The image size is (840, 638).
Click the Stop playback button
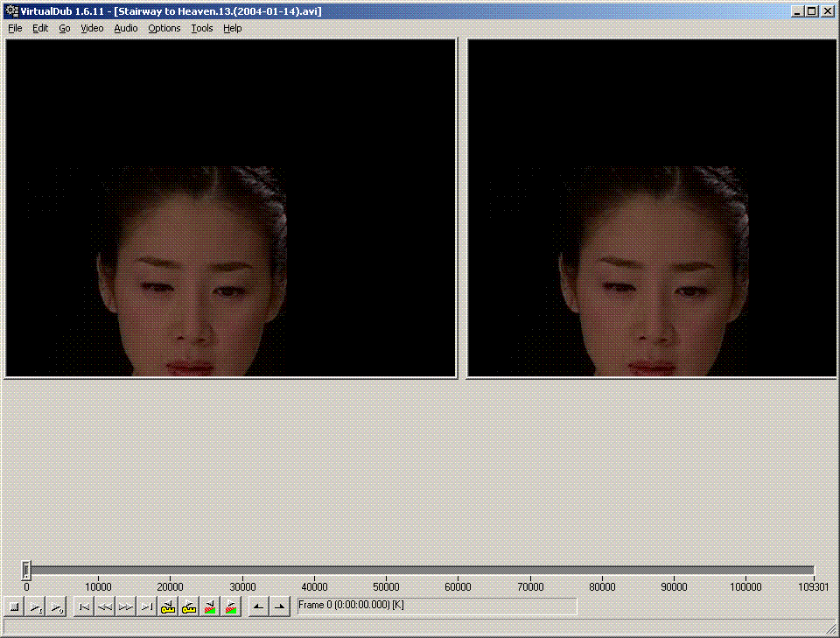15,606
